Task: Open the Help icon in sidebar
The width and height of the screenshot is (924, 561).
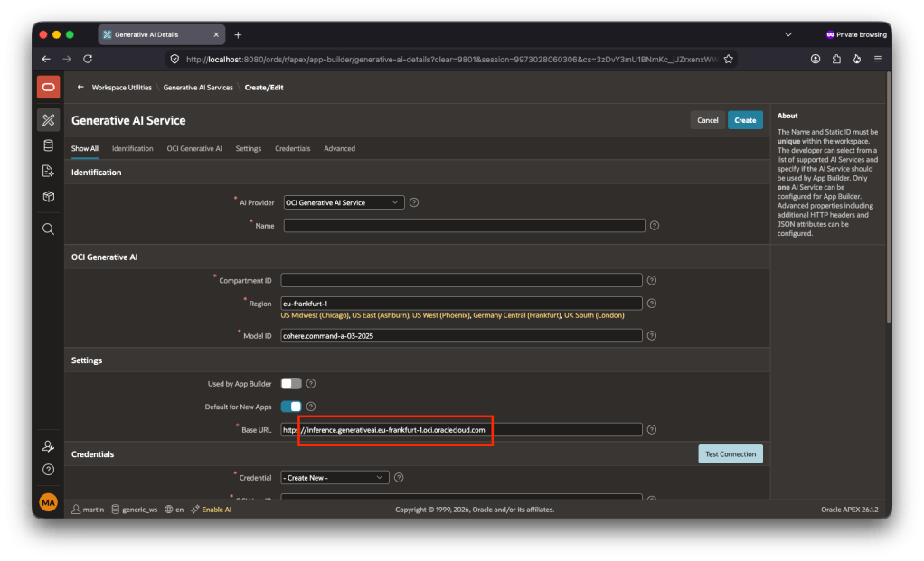Action: [x=48, y=470]
